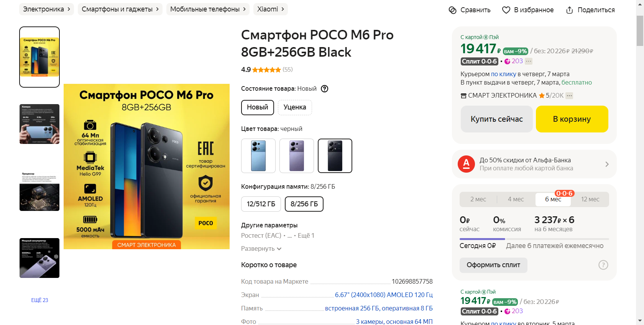
Task: Choose the purple phone color variant
Action: click(296, 156)
